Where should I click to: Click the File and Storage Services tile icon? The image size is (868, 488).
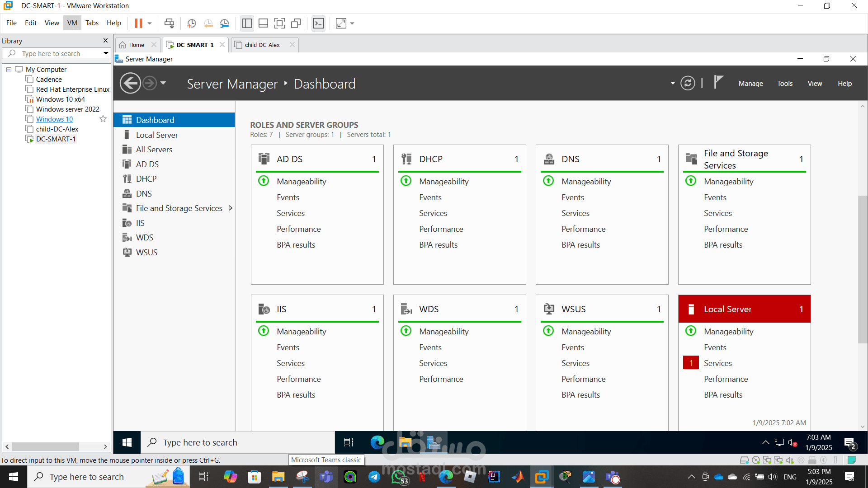tap(691, 159)
